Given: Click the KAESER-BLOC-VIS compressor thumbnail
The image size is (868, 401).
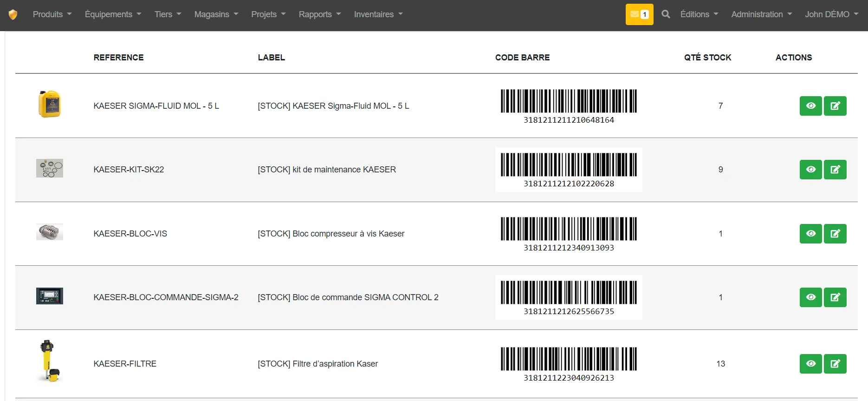Looking at the screenshot, I should point(50,232).
